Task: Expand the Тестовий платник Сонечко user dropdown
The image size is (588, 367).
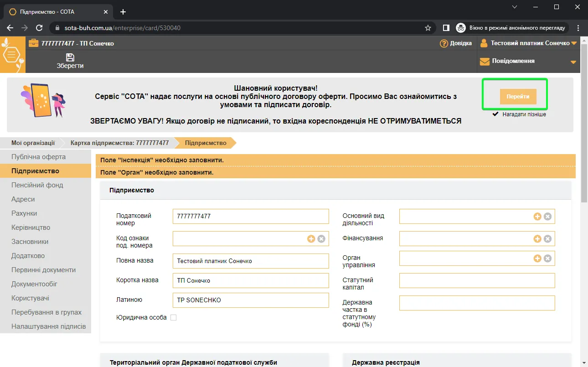Action: click(574, 43)
